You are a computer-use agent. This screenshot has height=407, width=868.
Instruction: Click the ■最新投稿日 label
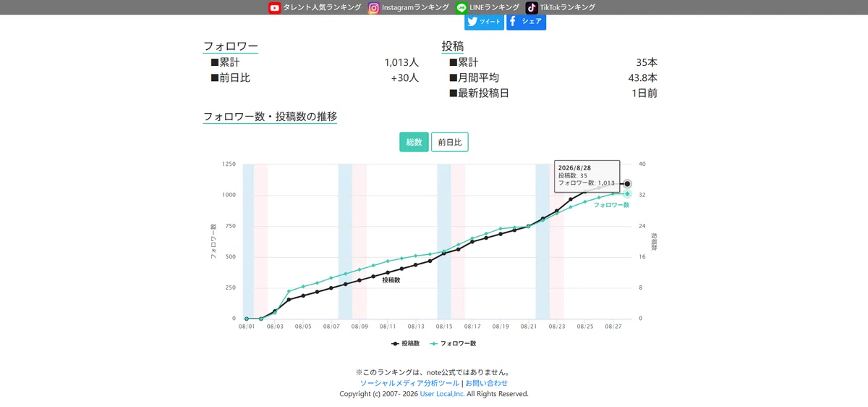(479, 93)
